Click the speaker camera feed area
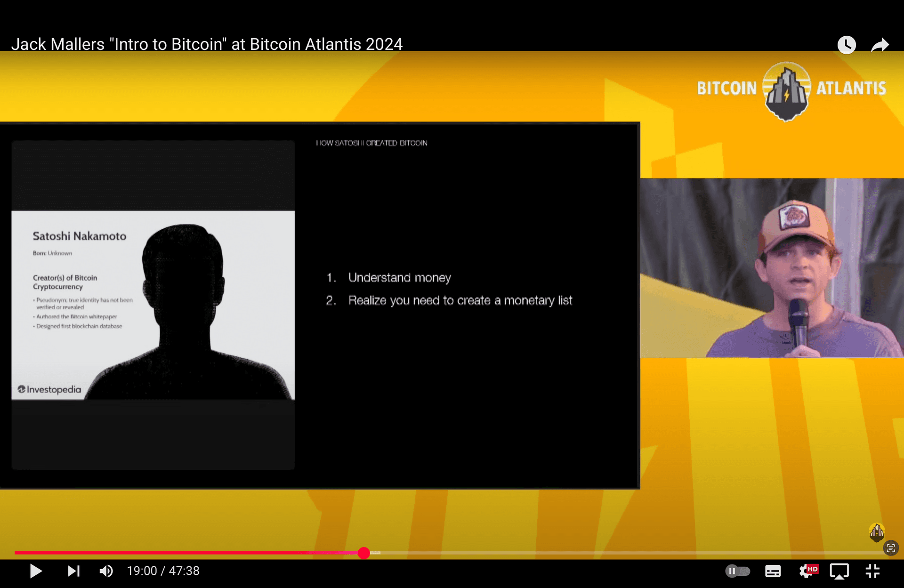Viewport: 904px width, 588px height. [x=772, y=267]
